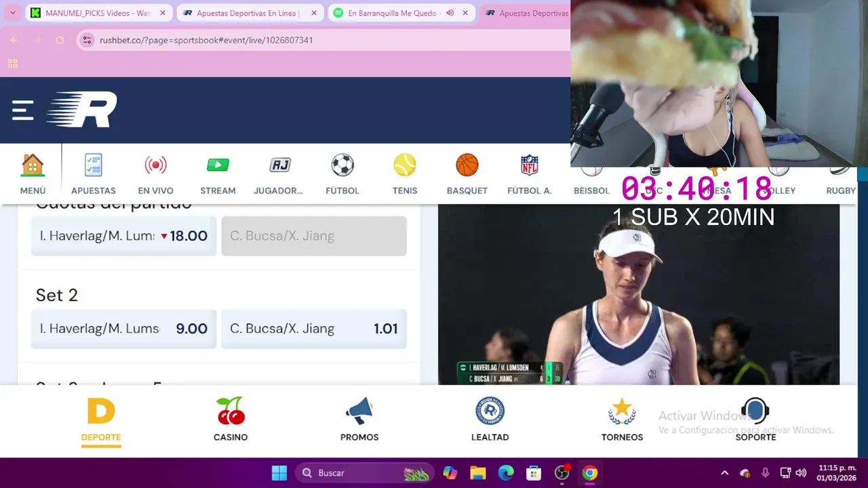Click disabled C. Bucsa/X. Jiang match odds

(x=314, y=236)
